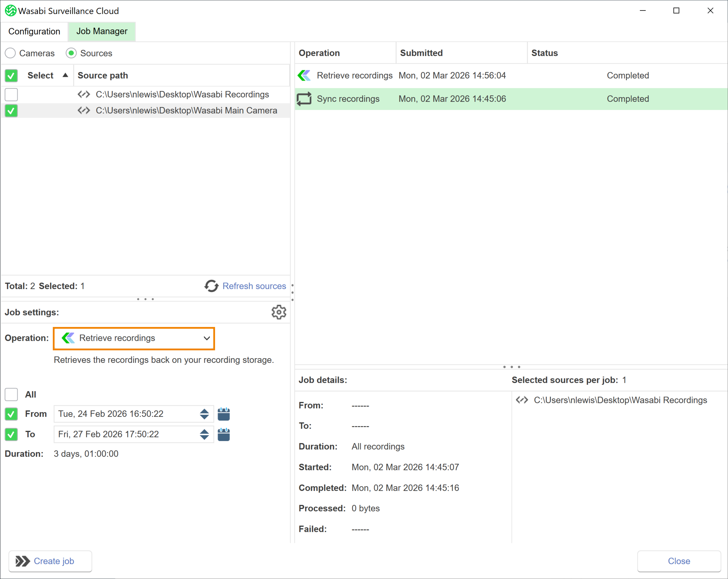Click the Sync recordings job loop icon
Screen dimensions: 728x579
coord(304,99)
